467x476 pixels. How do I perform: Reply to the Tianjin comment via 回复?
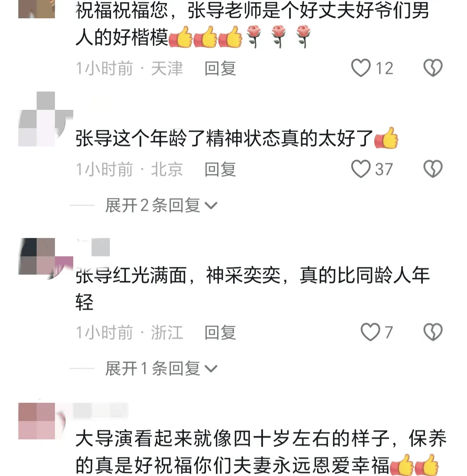pyautogui.click(x=220, y=68)
